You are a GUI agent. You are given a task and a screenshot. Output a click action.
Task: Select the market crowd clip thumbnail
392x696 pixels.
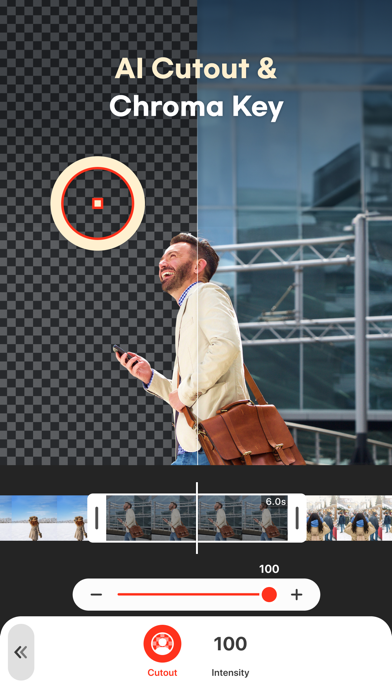tap(349, 518)
